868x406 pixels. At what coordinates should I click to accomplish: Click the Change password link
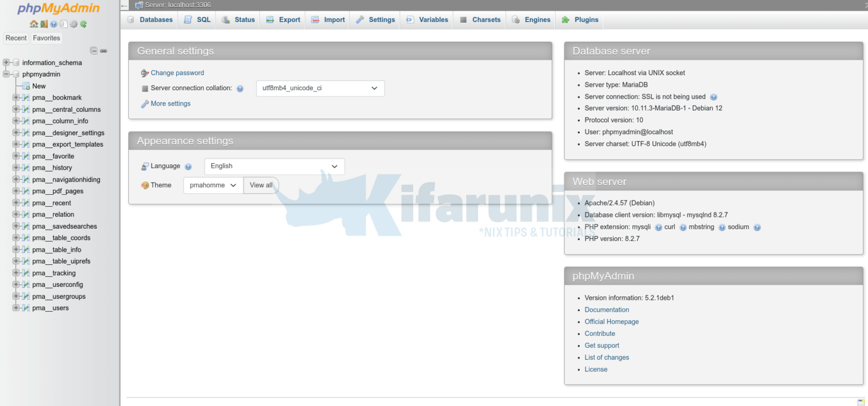point(176,73)
